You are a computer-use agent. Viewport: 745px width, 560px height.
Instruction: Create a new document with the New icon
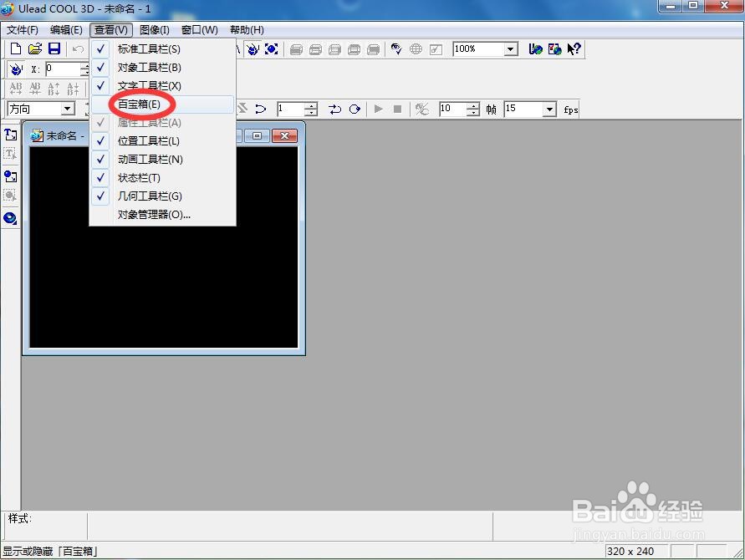tap(16, 48)
